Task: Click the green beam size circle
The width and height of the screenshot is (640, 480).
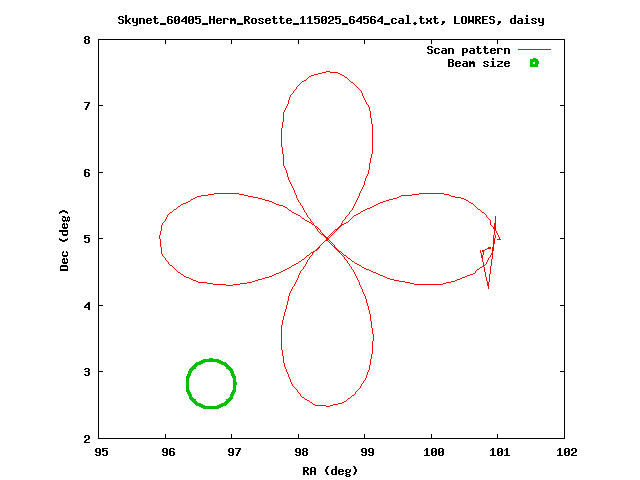Action: (211, 383)
